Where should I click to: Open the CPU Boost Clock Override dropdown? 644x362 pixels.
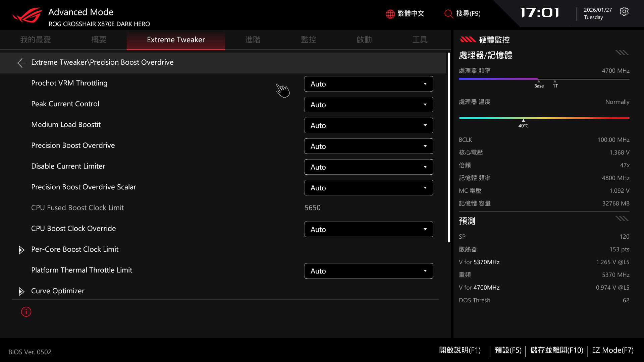(x=368, y=229)
